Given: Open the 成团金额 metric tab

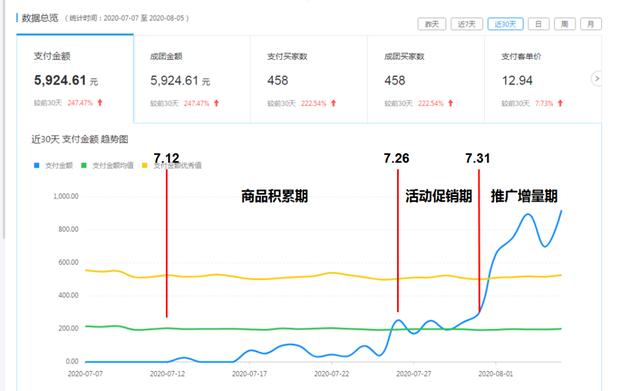Looking at the screenshot, I should coord(192,78).
